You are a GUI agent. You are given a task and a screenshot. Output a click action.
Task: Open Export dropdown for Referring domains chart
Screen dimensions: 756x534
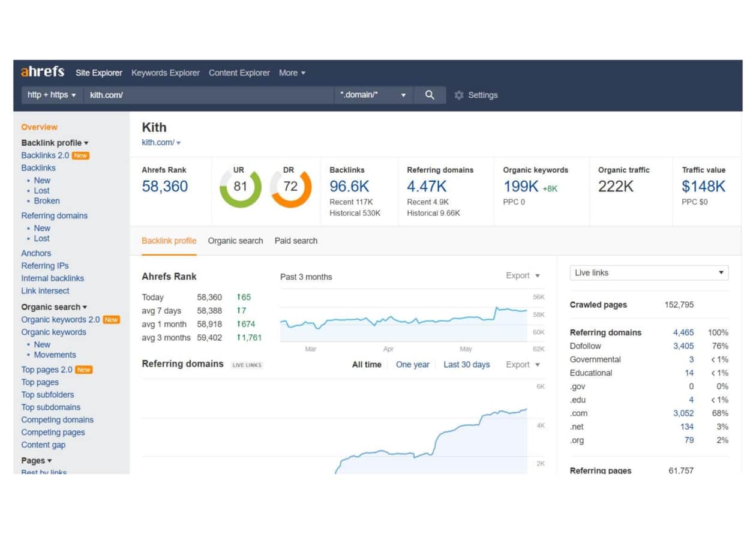tap(523, 364)
